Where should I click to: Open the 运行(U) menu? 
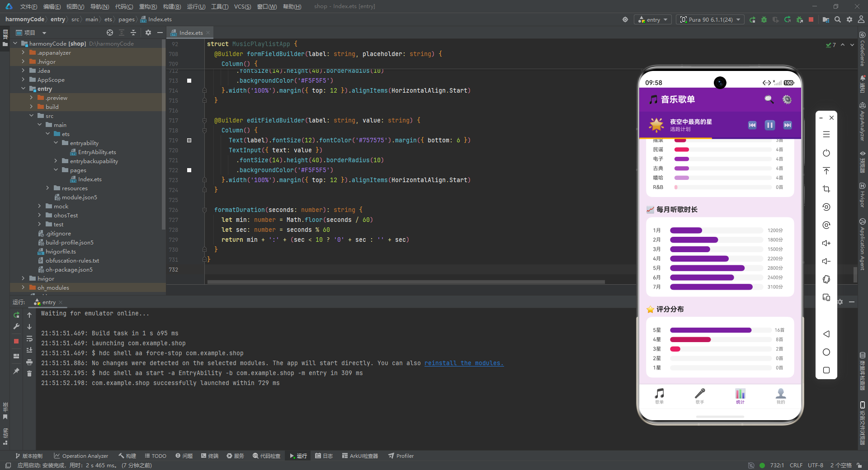196,6
